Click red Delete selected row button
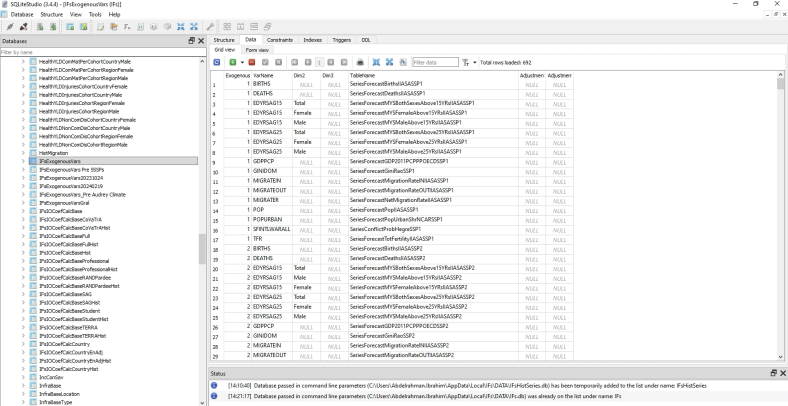This screenshot has width=788, height=406. (250, 61)
